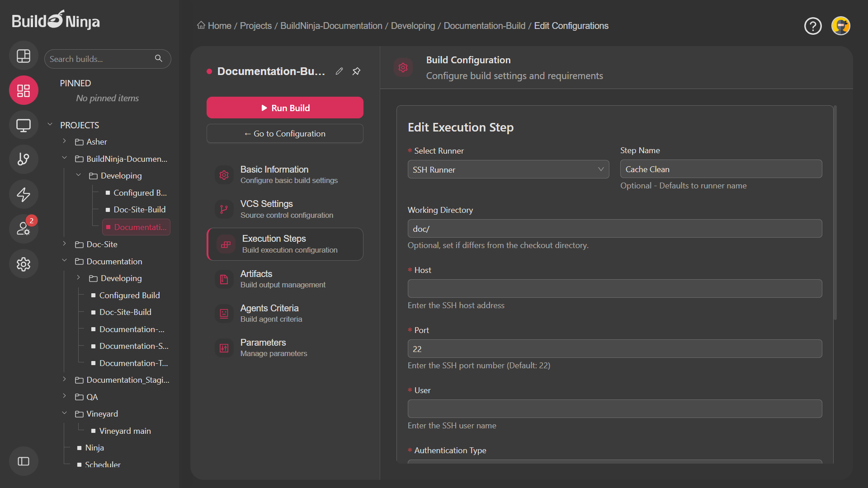Select the Projects grid icon in the sidebar
The width and height of the screenshot is (868, 488).
tap(23, 90)
